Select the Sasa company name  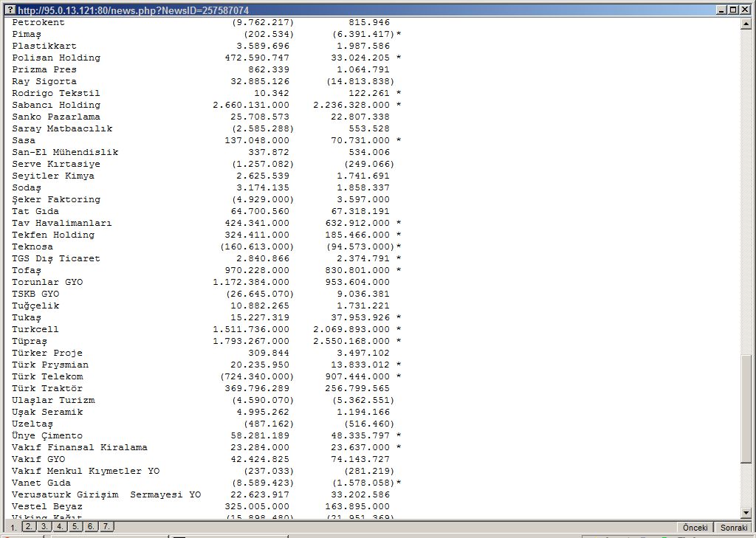click(x=24, y=140)
